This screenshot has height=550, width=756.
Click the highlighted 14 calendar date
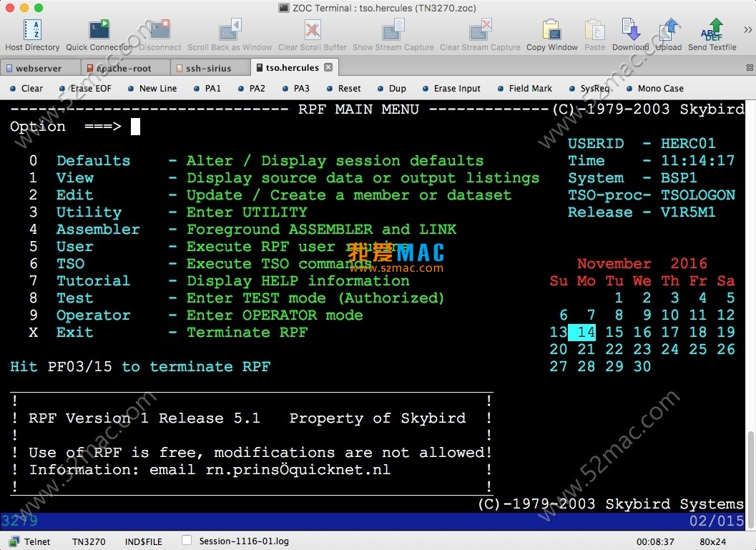click(582, 332)
